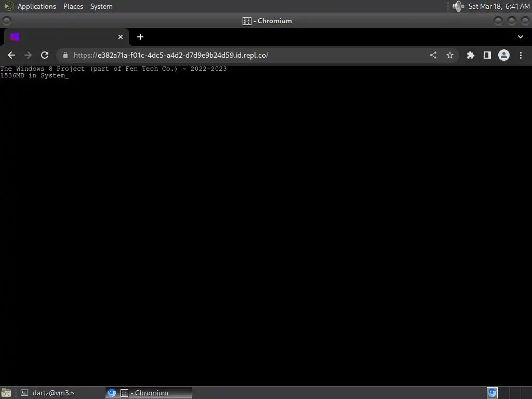Adjust volume via speaker icon

pos(458,6)
